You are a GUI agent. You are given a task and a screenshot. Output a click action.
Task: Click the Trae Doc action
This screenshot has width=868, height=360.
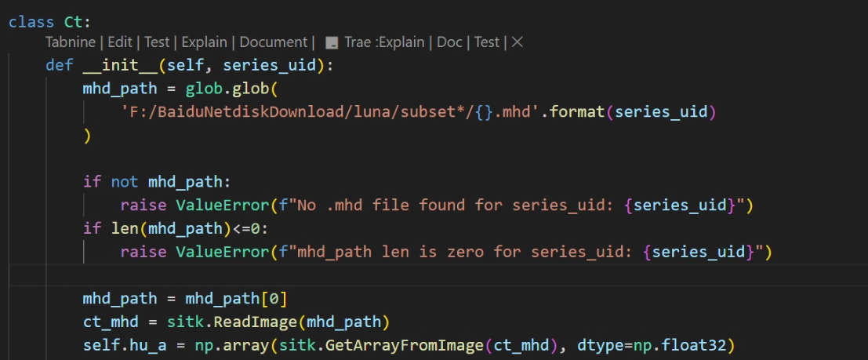pyautogui.click(x=449, y=42)
